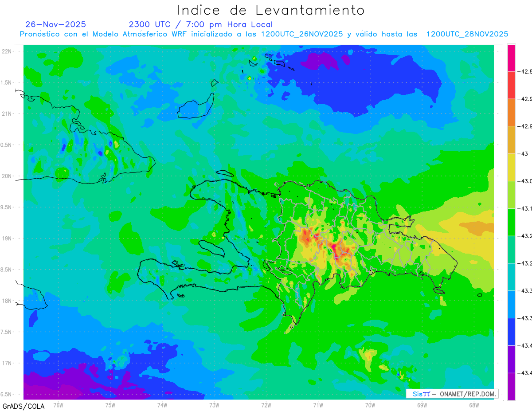Click the '-43.0' legend value
This screenshot has height=411, width=532.
[x=525, y=181]
